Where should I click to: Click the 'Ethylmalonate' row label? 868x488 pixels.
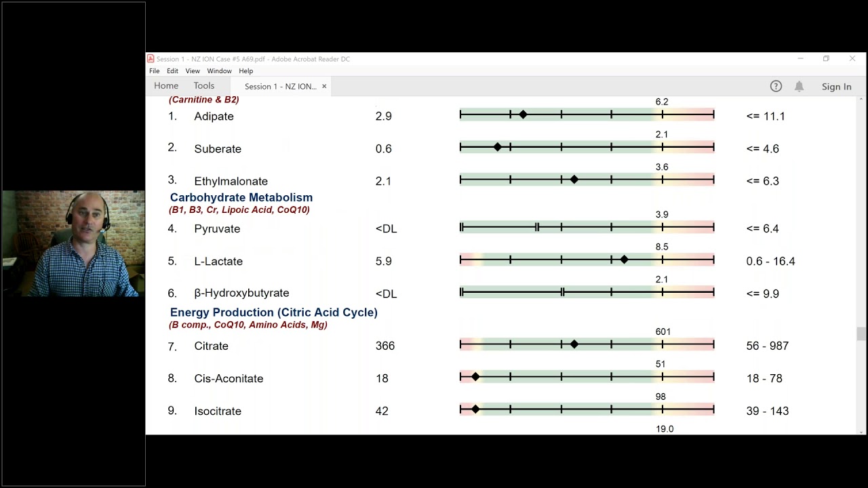(x=231, y=182)
